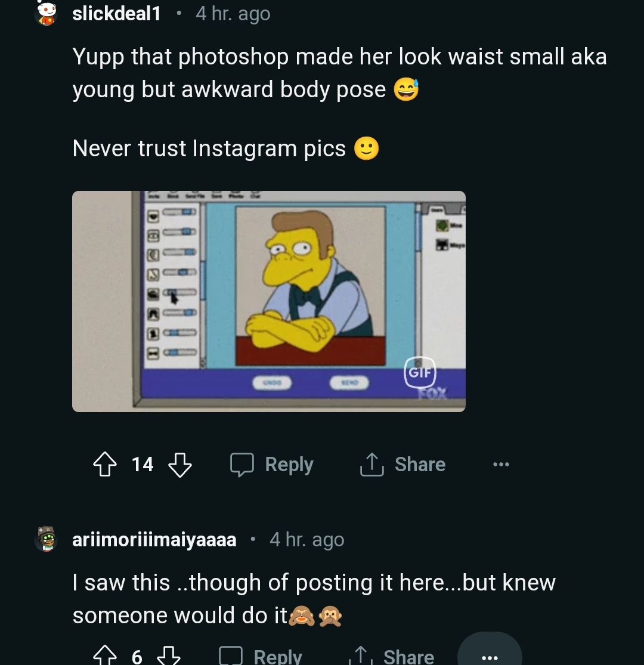Open more options for slickdeal1's comment
The width and height of the screenshot is (644, 665).
point(501,465)
